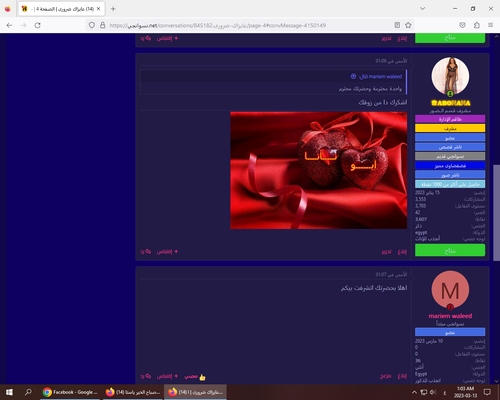This screenshot has height=400, width=500.
Task: Like the mariem waleed post with thumbs-up
Action: (195, 377)
